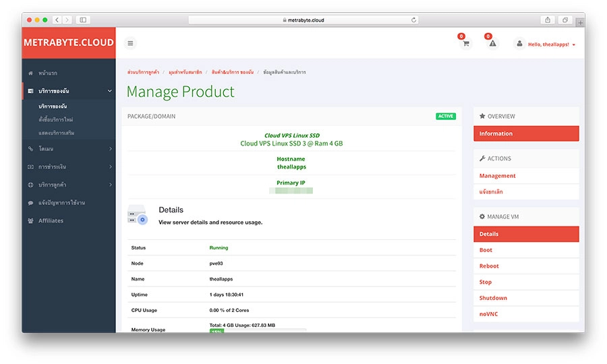Click the Safari reload page icon
Viewport: 607px width, 364px height.
click(413, 20)
